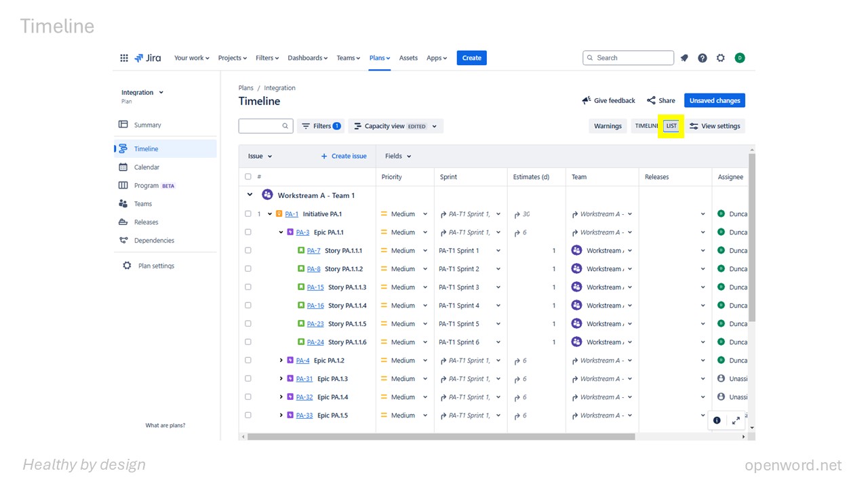Screen dimensions: 868x488
Task: Open the settings gear icon
Action: (721, 58)
